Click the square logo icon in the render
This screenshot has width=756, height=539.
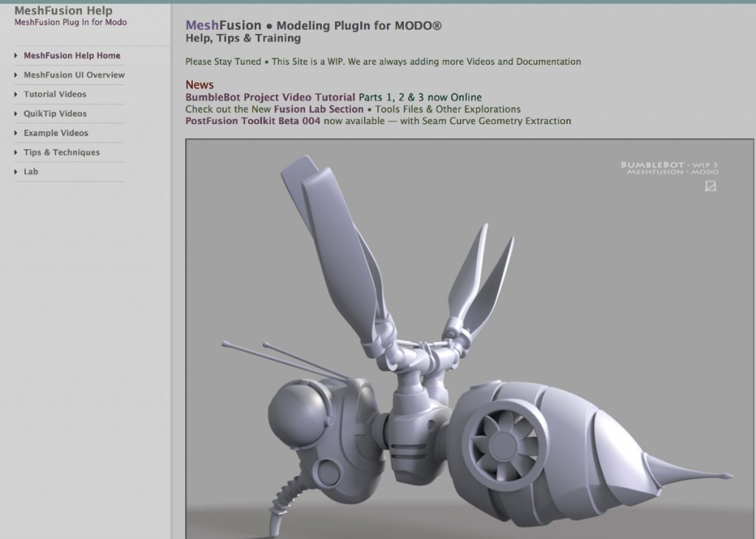(711, 186)
